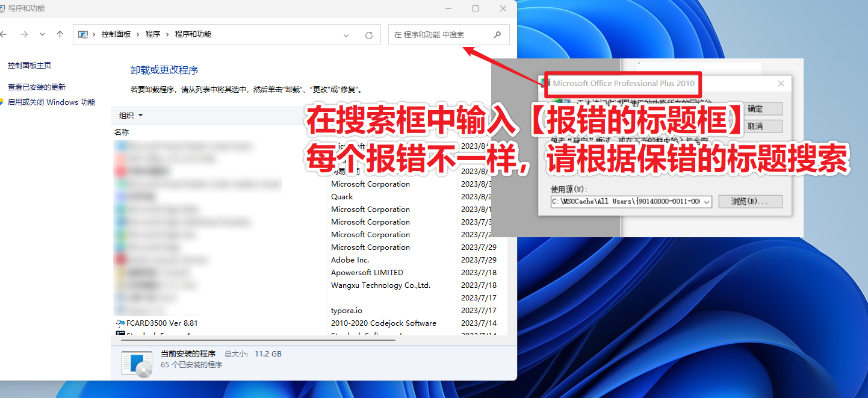The image size is (868, 398).
Task: Maximize the 程序和功能 window
Action: coord(476,8)
